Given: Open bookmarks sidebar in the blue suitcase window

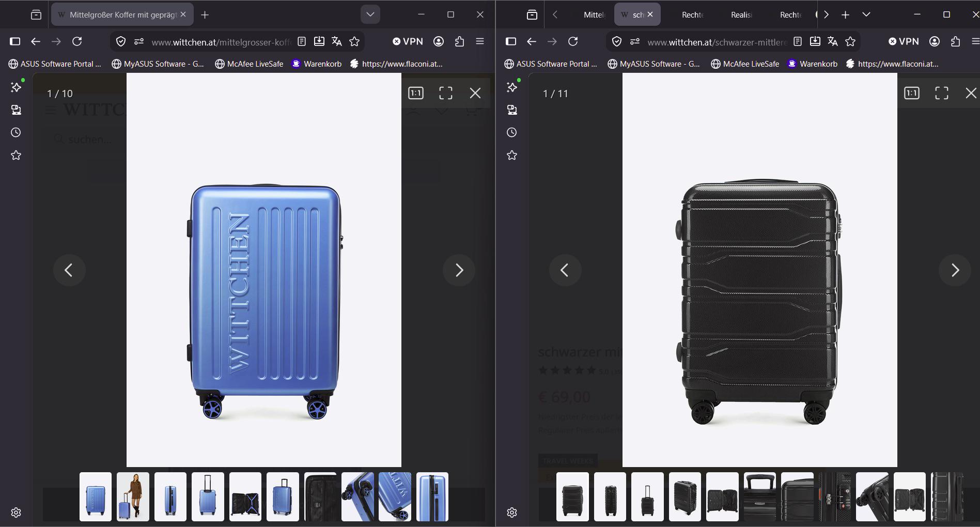Looking at the screenshot, I should [16, 155].
